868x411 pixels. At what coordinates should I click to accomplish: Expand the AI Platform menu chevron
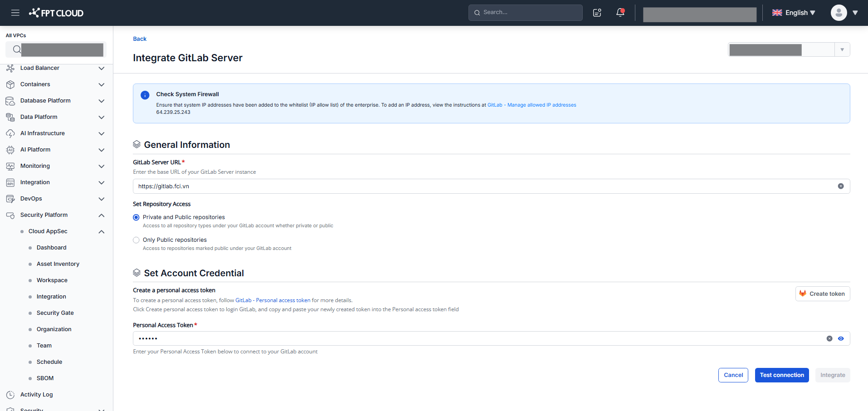click(x=102, y=150)
